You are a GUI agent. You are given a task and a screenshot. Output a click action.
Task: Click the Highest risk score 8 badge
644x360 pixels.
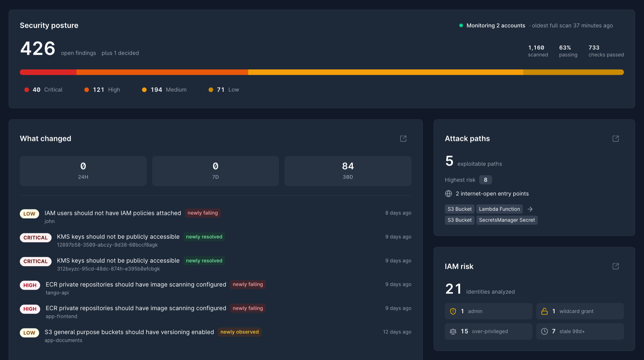(485, 180)
